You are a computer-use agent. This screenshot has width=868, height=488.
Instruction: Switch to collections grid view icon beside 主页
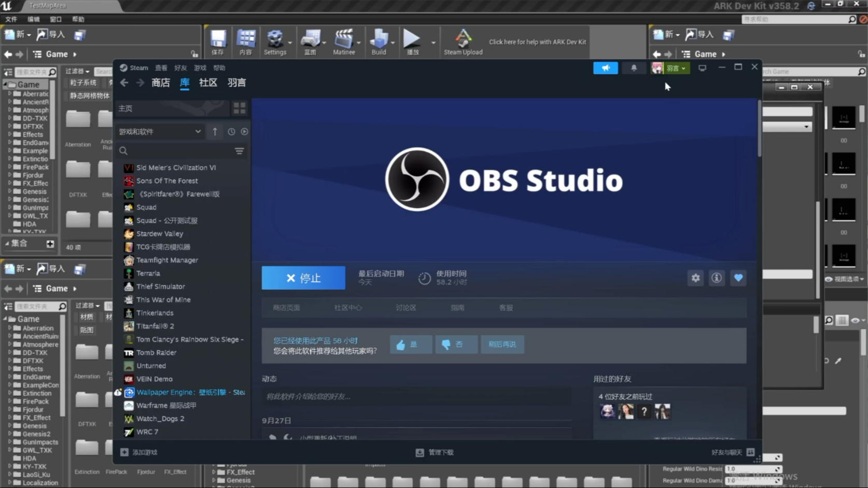coord(240,108)
